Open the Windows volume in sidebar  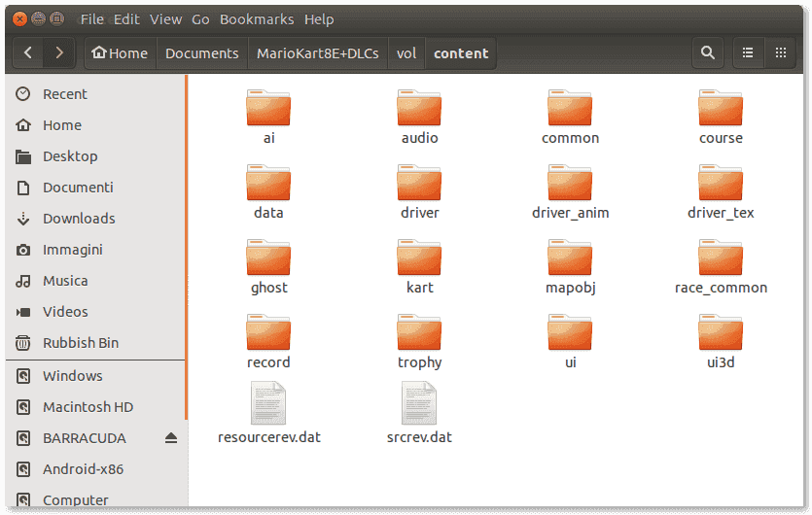point(94,376)
